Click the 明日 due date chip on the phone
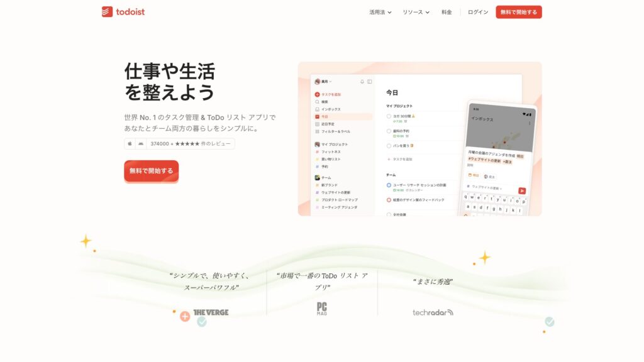 point(474,175)
